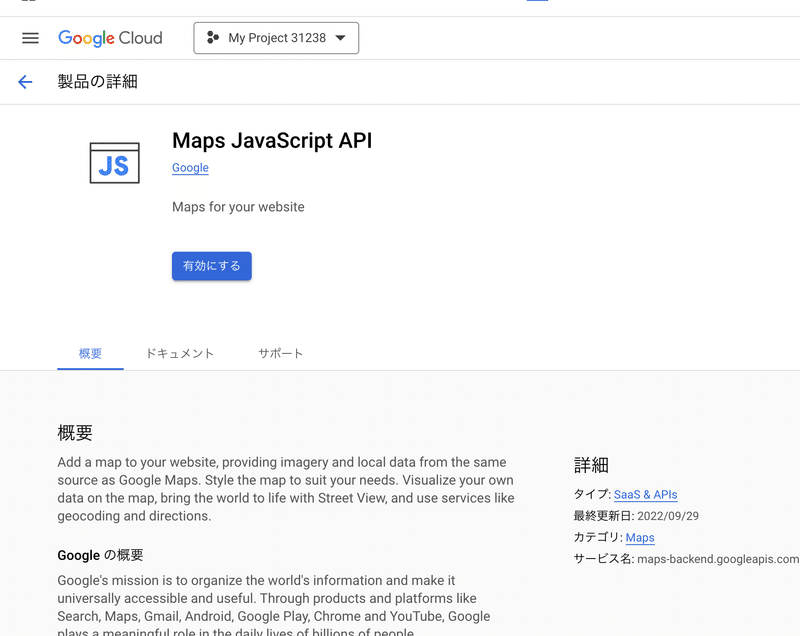Click the project selector dots icon
The height and width of the screenshot is (636, 800).
(x=213, y=38)
